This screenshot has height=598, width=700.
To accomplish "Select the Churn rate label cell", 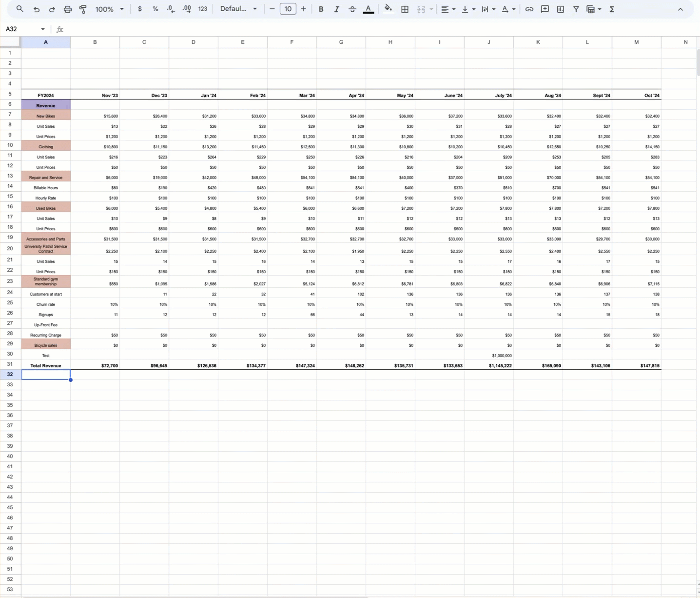I will pyautogui.click(x=46, y=303).
